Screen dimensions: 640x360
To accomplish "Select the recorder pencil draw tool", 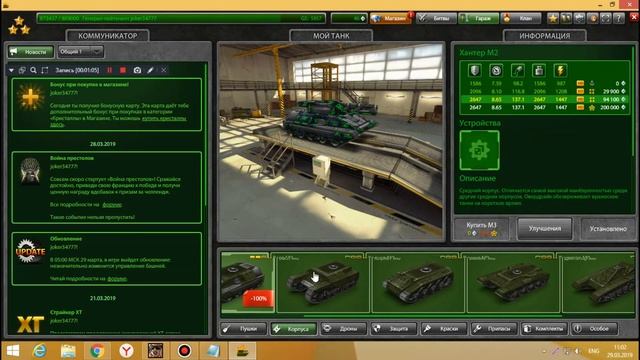I will pyautogui.click(x=150, y=70).
